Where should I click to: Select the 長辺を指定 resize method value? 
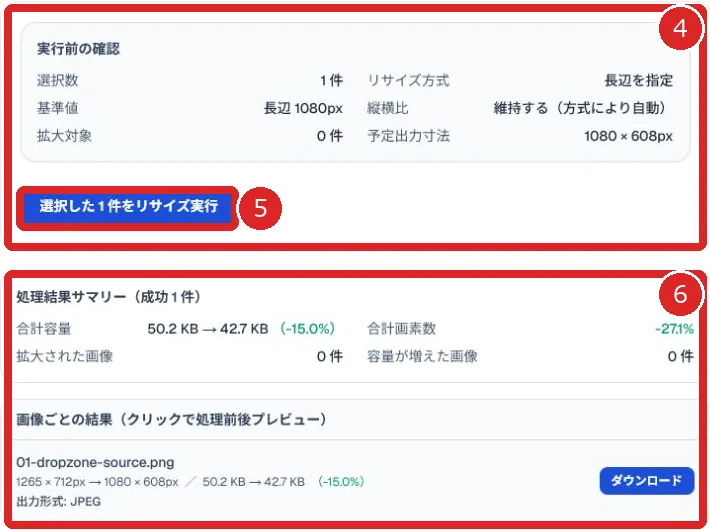pyautogui.click(x=638, y=81)
